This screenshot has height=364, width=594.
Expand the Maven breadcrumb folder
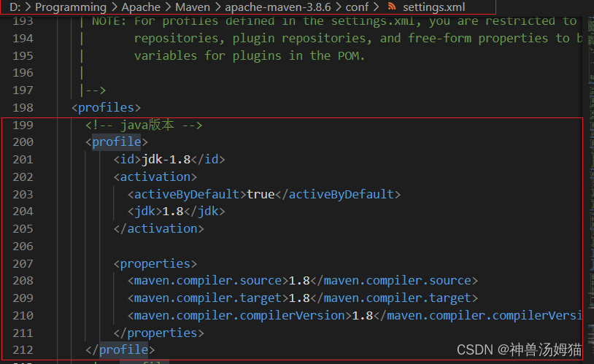pos(193,7)
